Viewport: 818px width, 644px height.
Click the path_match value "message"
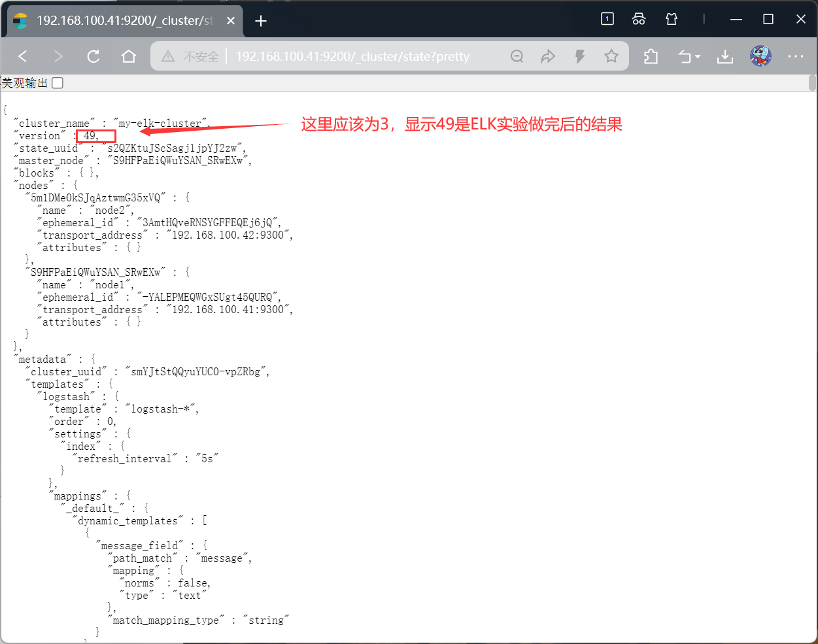pyautogui.click(x=221, y=558)
